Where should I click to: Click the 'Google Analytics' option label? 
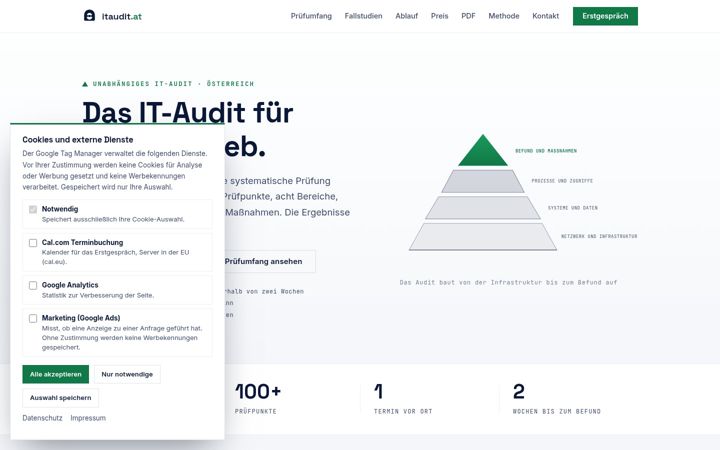click(x=70, y=285)
